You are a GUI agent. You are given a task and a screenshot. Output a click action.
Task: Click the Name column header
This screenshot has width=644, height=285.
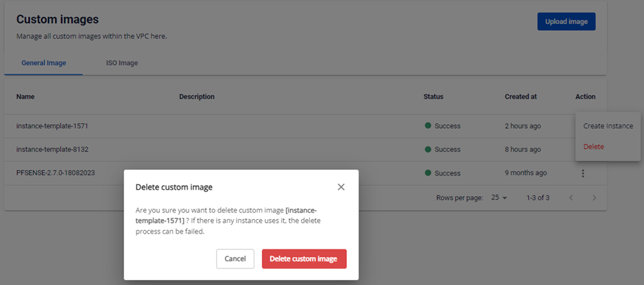25,97
